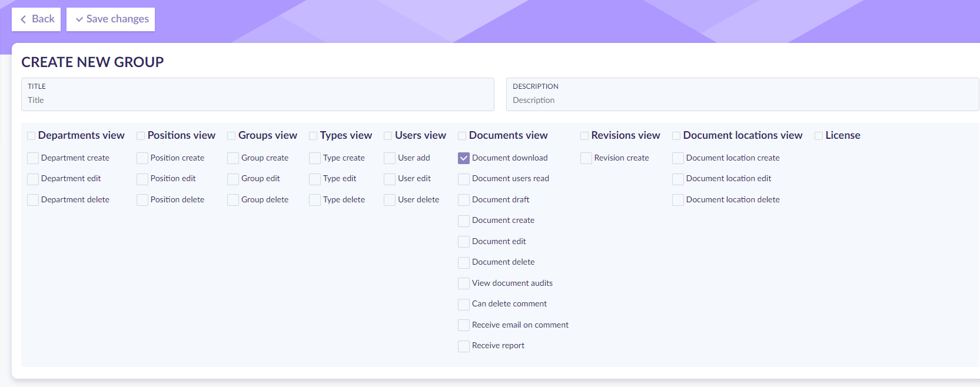Click the Title input field
The image size is (980, 387).
258,100
